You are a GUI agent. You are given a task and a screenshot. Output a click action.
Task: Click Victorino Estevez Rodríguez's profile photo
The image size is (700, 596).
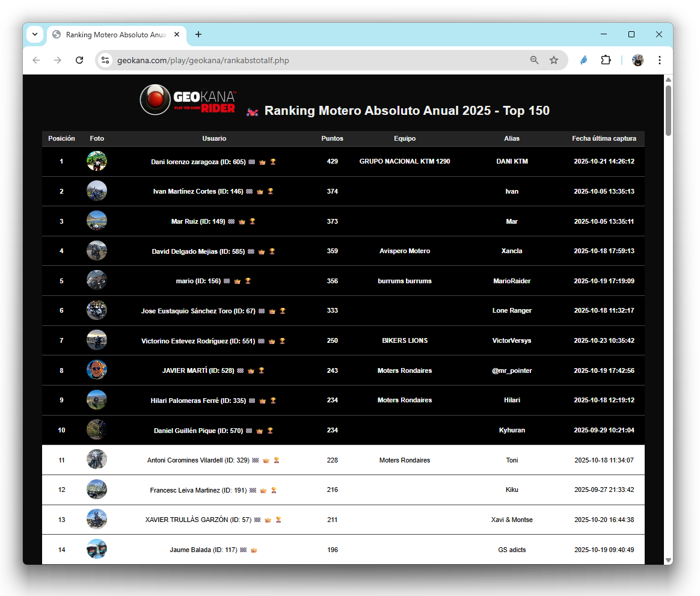(x=97, y=340)
